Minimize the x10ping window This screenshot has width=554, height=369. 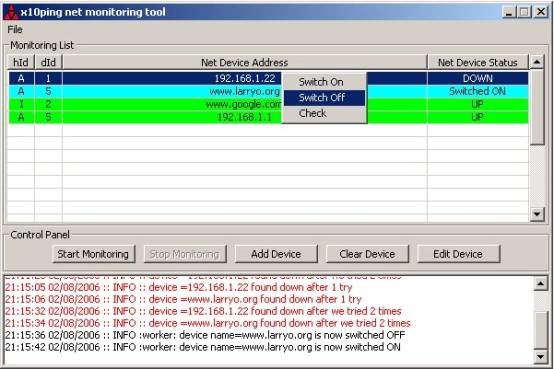[509, 12]
